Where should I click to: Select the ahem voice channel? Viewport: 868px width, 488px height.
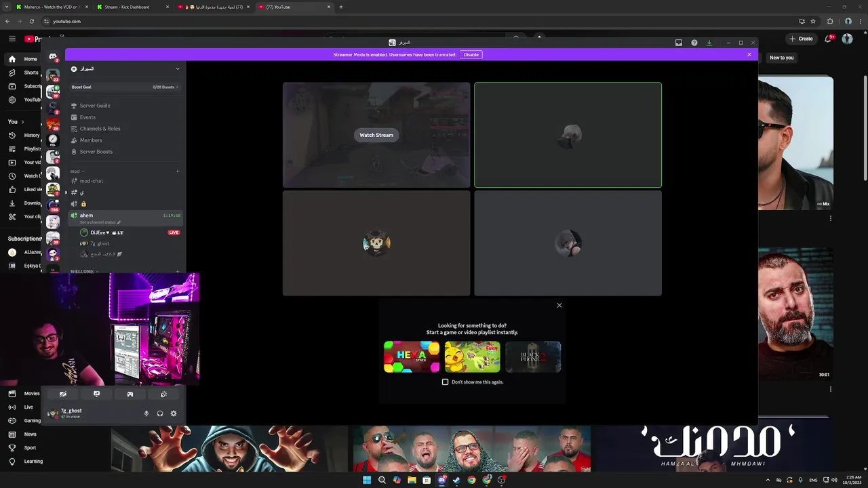[x=125, y=218]
